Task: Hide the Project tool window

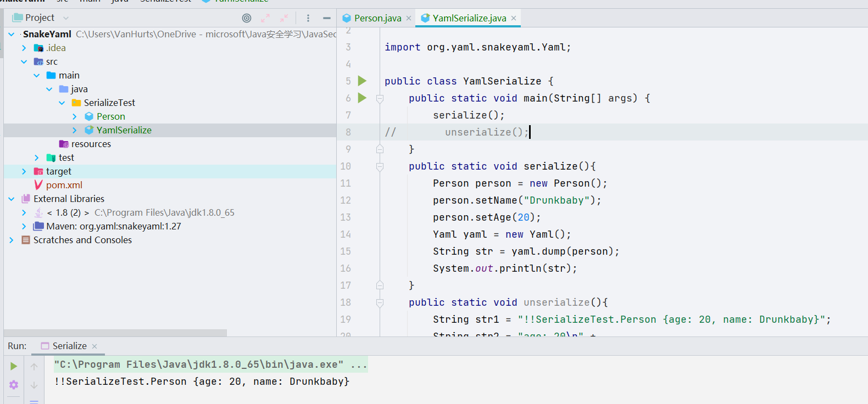Action: coord(326,18)
